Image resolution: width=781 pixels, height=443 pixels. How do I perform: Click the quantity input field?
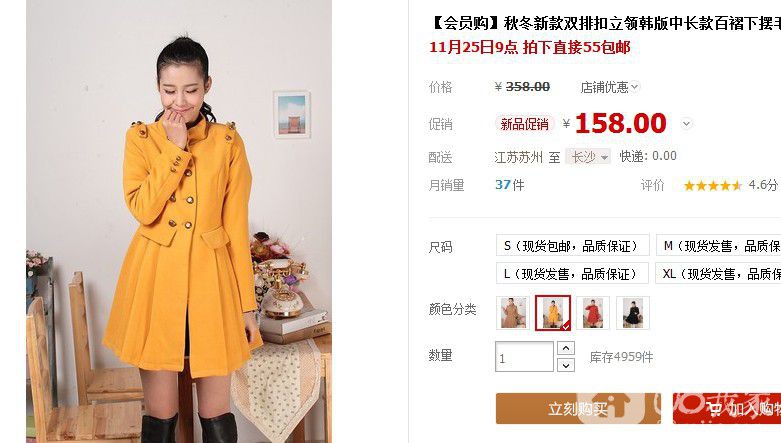pyautogui.click(x=524, y=356)
